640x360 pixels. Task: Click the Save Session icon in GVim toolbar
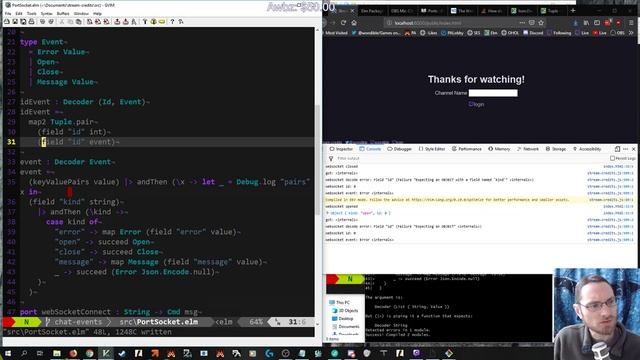pos(125,22)
